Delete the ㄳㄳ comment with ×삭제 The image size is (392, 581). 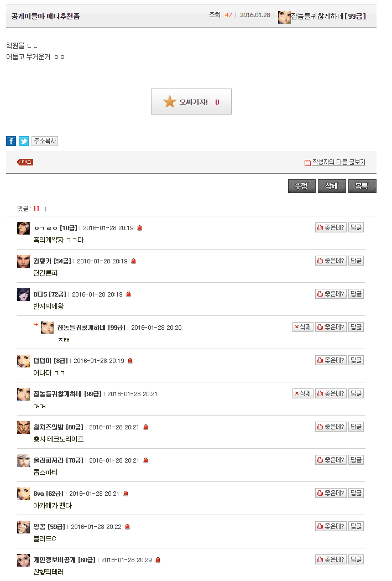pos(303,393)
